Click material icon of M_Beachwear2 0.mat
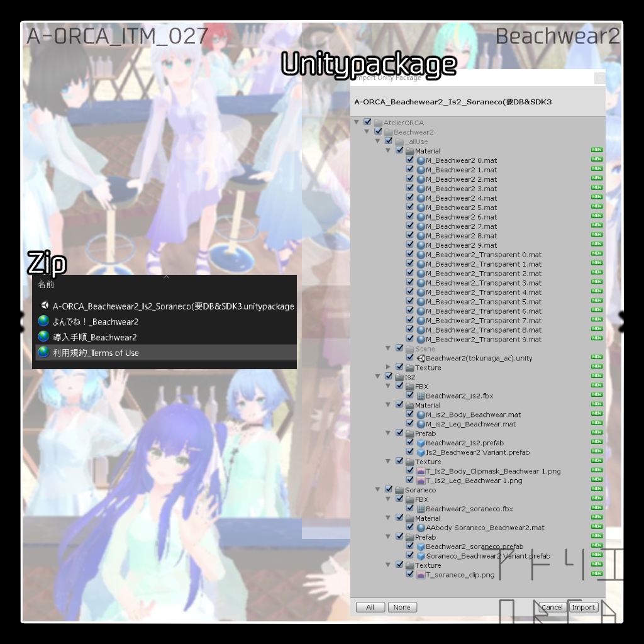The width and height of the screenshot is (644, 644). point(421,160)
